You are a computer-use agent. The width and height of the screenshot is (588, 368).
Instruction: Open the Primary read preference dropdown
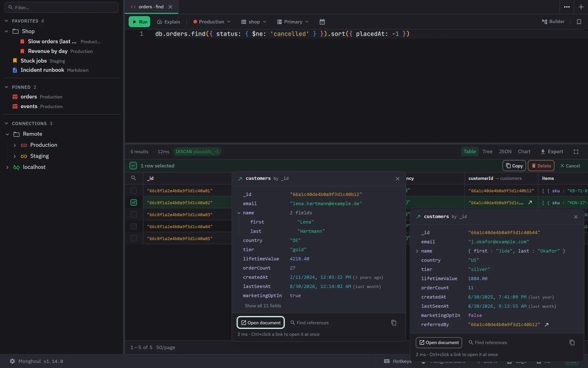293,22
